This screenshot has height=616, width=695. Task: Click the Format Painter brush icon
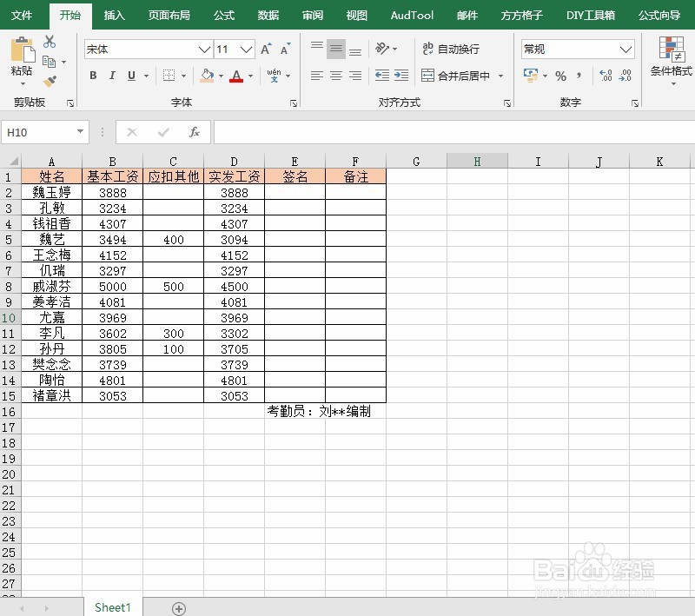(x=50, y=81)
